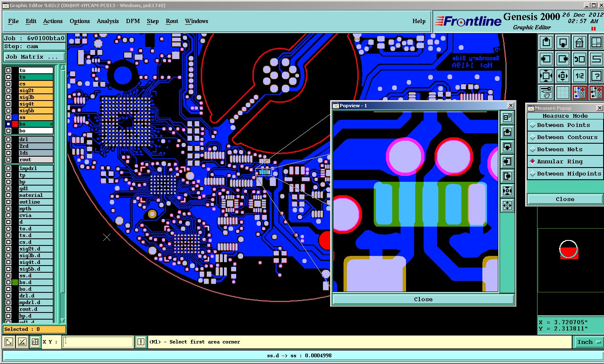Select Between Midpoints measure mode
Image resolution: width=604 pixels, height=364 pixels.
tap(565, 174)
